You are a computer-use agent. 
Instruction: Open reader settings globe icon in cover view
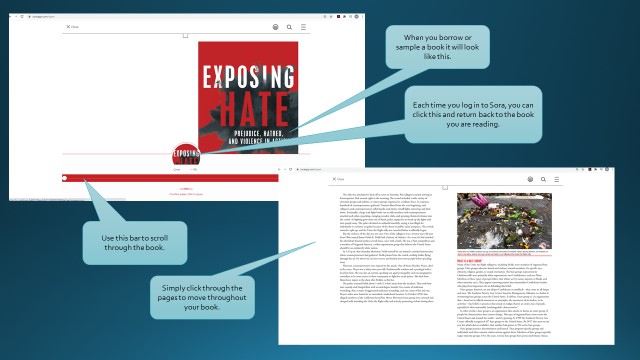pos(276,27)
